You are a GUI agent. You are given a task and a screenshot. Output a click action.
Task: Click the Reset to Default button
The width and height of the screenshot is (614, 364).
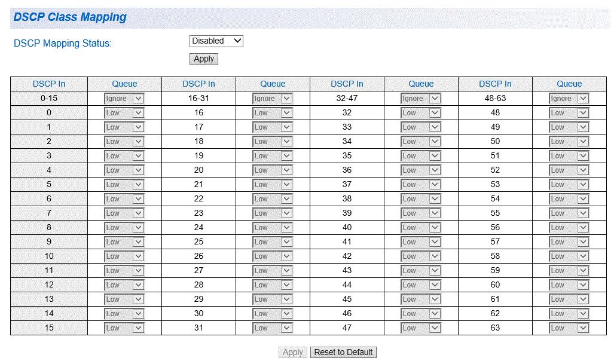point(343,352)
